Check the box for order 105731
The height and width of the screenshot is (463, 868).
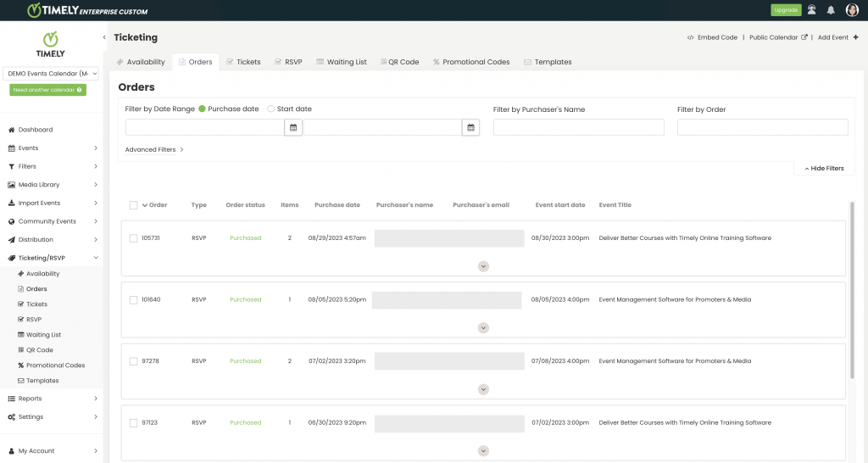coord(133,238)
